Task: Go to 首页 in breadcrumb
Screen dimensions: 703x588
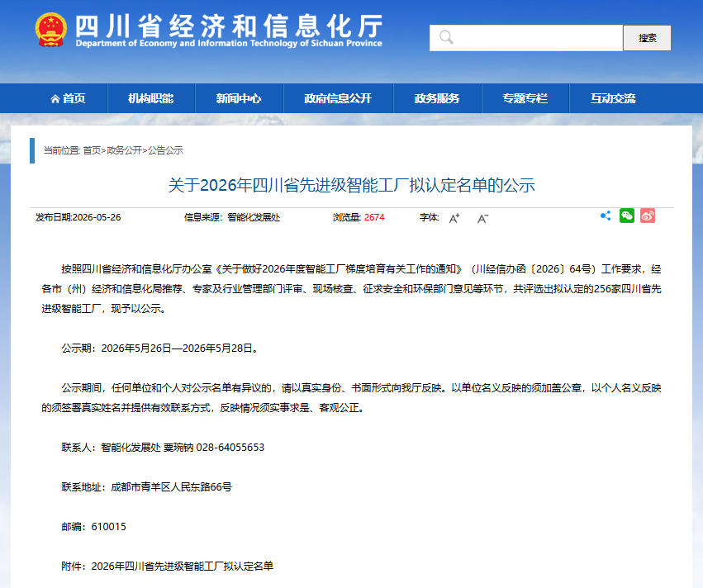Action: 92,150
